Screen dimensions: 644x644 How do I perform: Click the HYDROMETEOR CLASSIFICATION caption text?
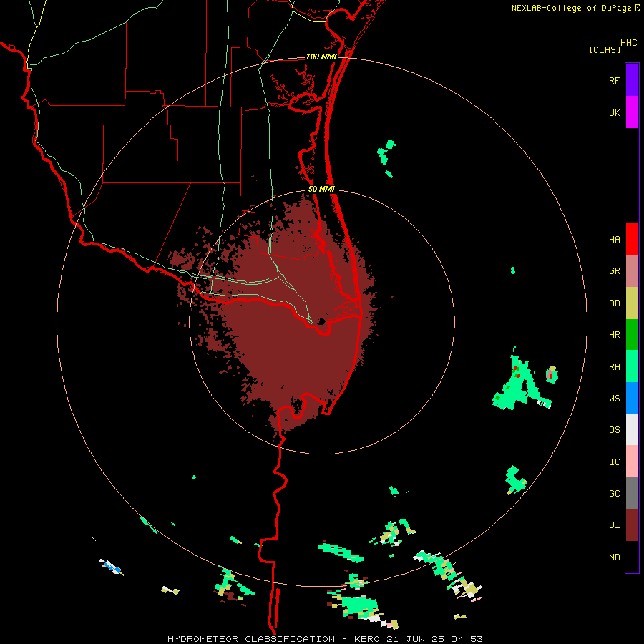tap(251, 639)
